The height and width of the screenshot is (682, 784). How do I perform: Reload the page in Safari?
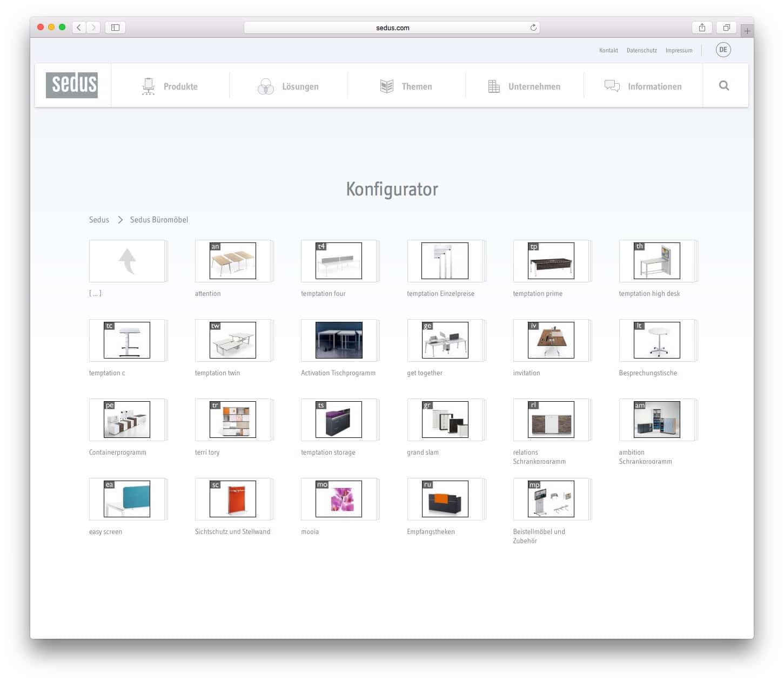(533, 28)
